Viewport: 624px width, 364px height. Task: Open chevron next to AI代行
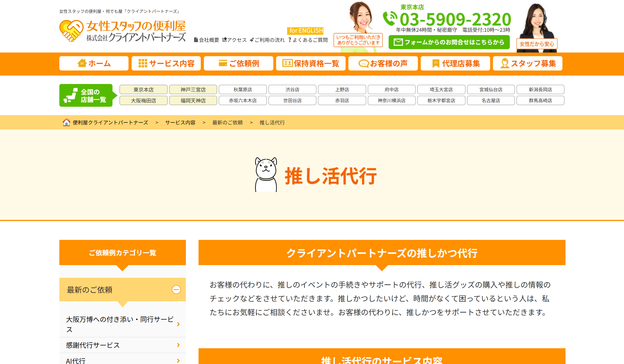tap(178, 361)
